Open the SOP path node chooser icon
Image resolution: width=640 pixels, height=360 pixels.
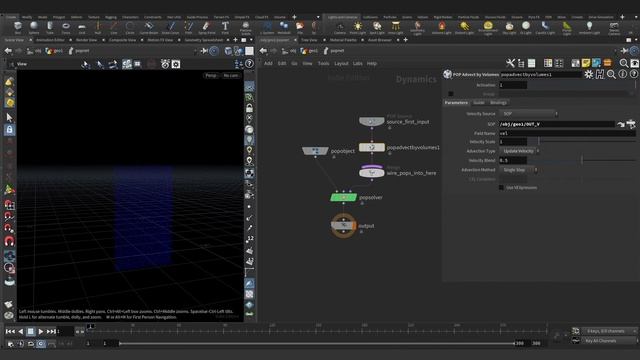tap(631, 124)
